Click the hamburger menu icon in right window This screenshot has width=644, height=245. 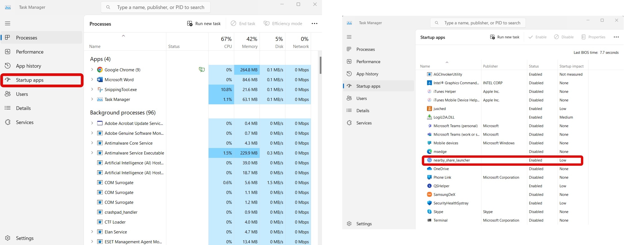click(x=349, y=37)
